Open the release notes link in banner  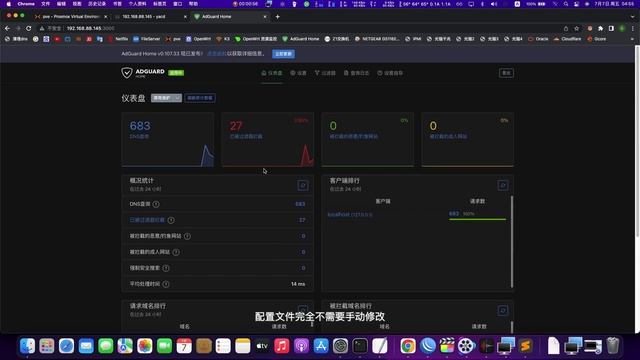pyautogui.click(x=216, y=54)
